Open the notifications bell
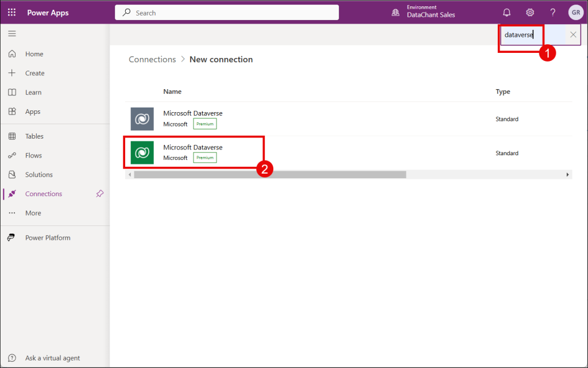 pos(506,13)
